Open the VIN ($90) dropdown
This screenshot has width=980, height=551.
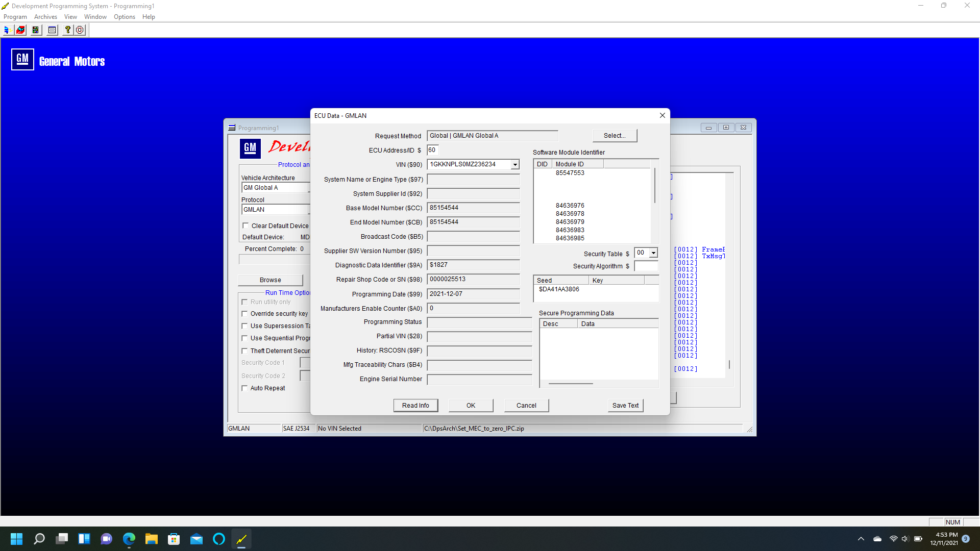[514, 164]
